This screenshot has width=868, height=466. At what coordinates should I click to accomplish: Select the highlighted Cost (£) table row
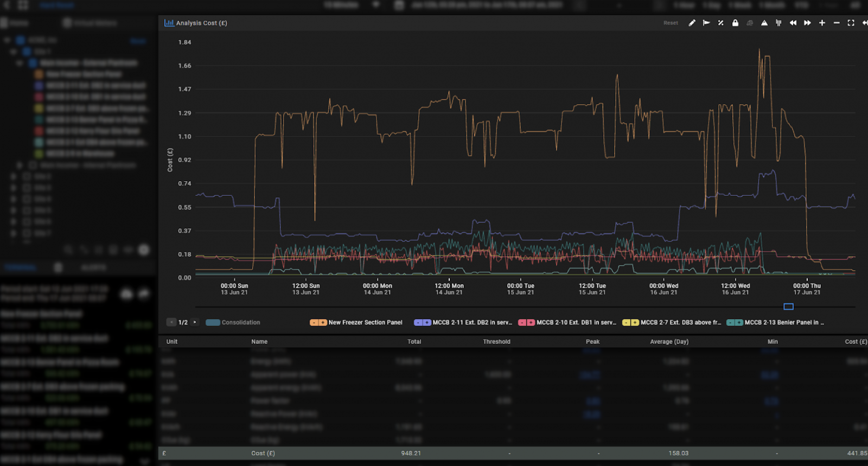coord(513,453)
